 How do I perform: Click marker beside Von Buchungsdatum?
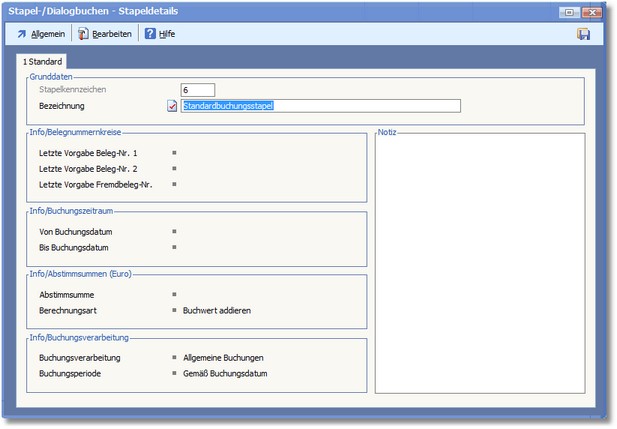pyautogui.click(x=174, y=231)
